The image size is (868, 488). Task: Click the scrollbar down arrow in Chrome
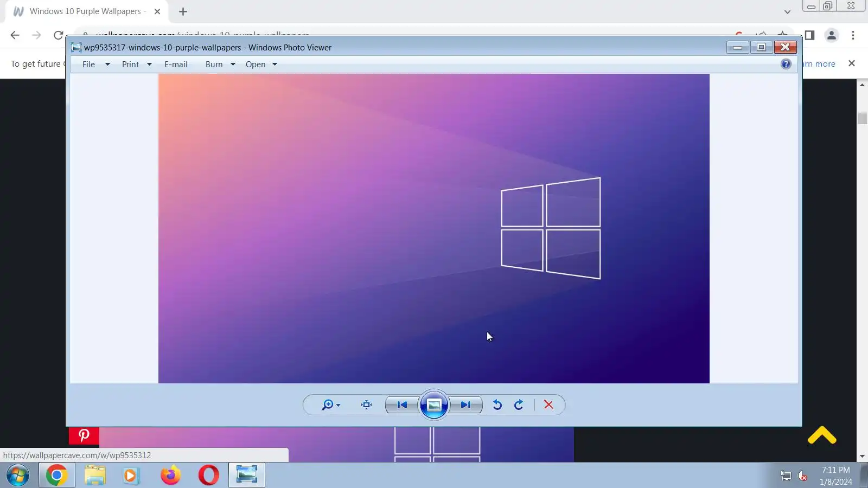pyautogui.click(x=863, y=457)
